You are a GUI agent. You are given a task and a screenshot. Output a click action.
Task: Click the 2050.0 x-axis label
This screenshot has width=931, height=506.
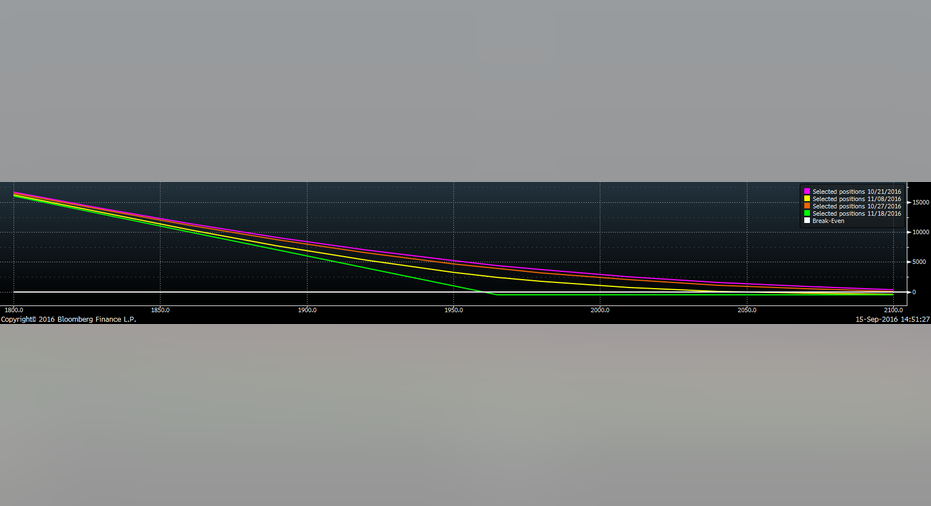[x=747, y=310]
